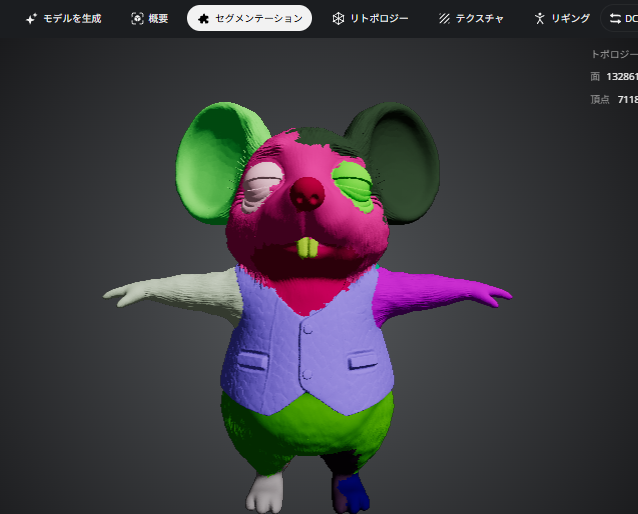The width and height of the screenshot is (638, 514).
Task: Select the blue foot segment
Action: point(353,492)
